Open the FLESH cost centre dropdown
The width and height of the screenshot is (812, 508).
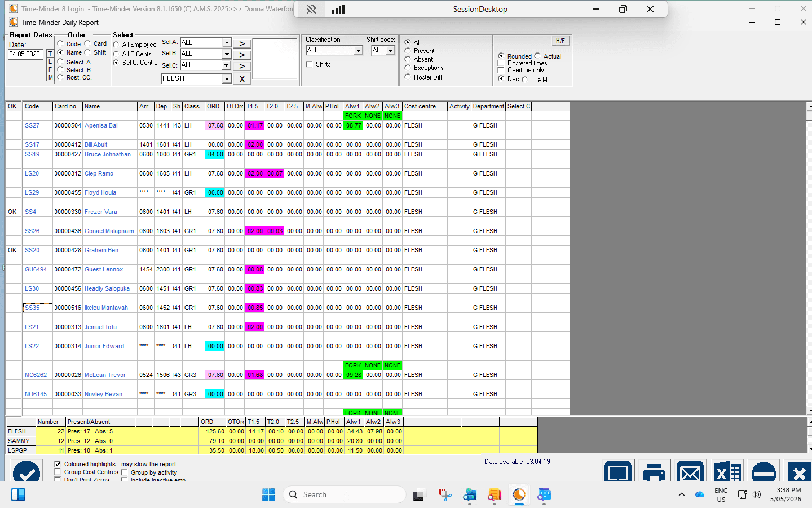click(x=227, y=79)
